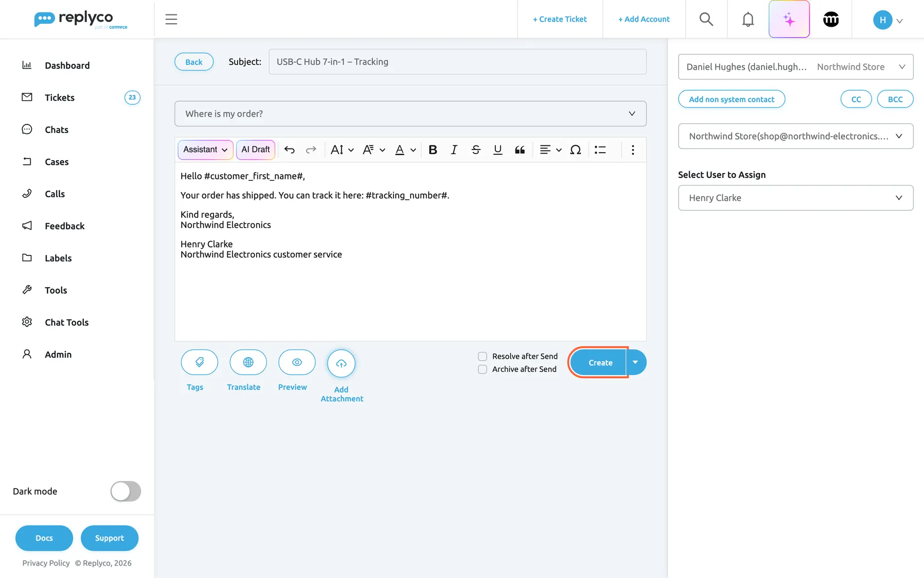Expand the user profile chevron
This screenshot has width=924, height=578.
899,21
